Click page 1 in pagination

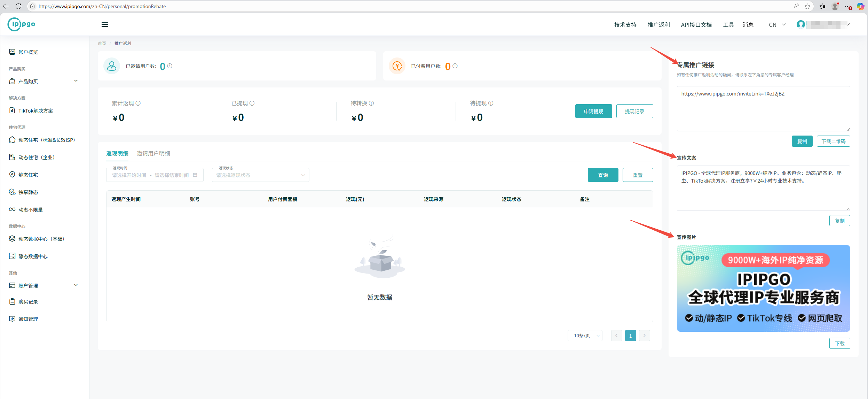(630, 336)
